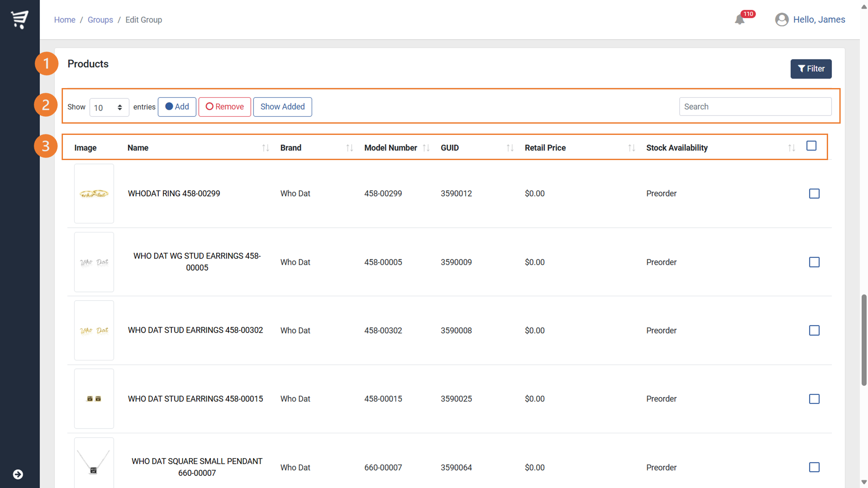
Task: Check WHO DAT WG STUD EARRINGS 458-00005 checkbox
Action: coord(814,262)
